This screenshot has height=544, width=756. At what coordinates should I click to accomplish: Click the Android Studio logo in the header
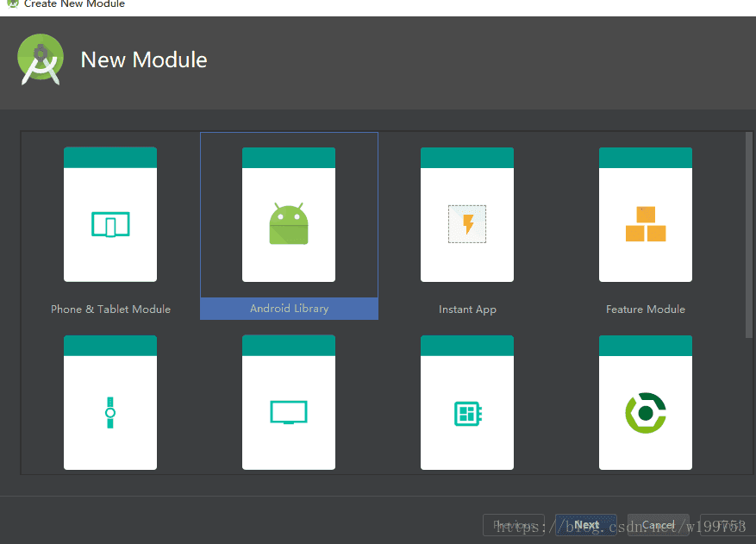coord(41,59)
